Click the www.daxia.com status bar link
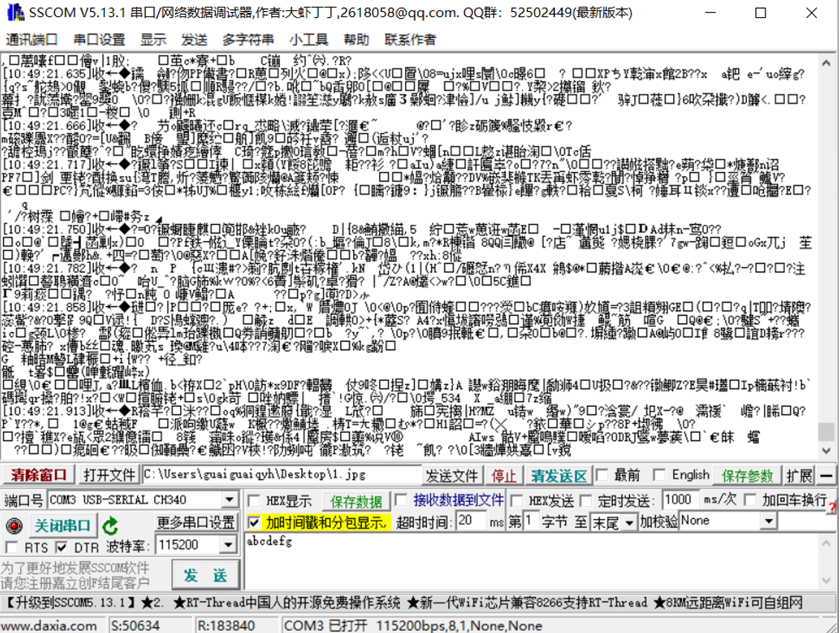The image size is (840, 633). pyautogui.click(x=48, y=626)
